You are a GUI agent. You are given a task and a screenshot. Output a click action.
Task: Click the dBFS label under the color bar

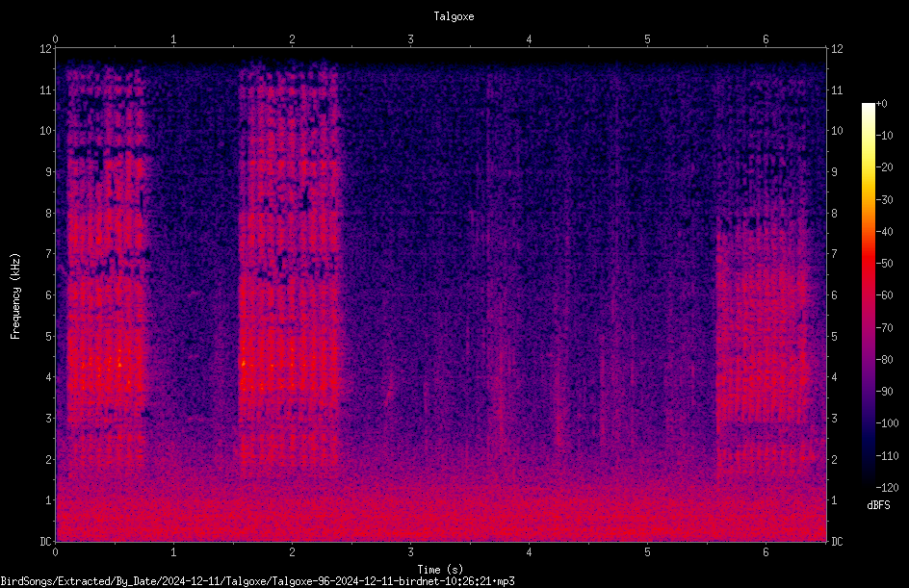pos(878,505)
